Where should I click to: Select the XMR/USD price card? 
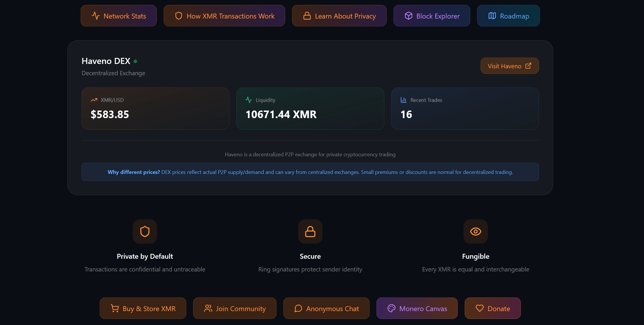[x=155, y=109]
